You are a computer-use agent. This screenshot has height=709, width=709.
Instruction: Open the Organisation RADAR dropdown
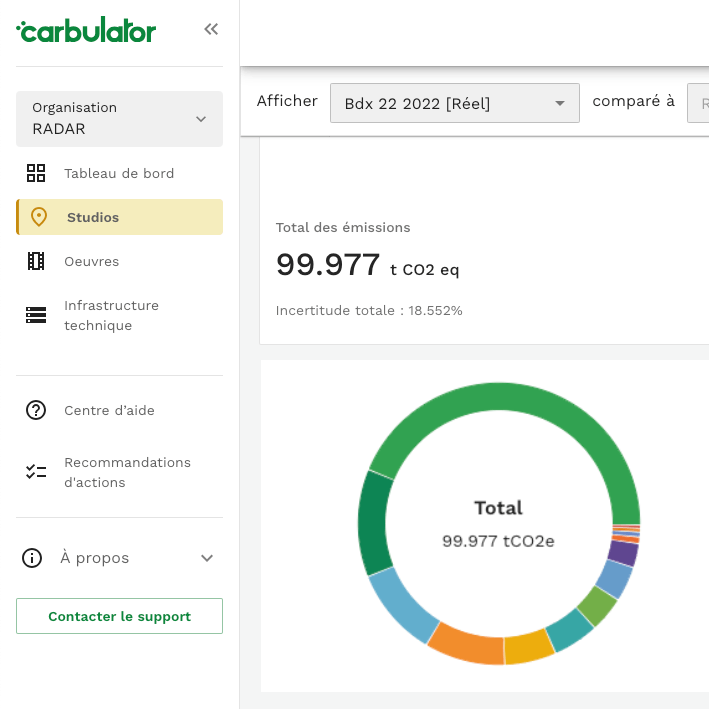coord(119,119)
